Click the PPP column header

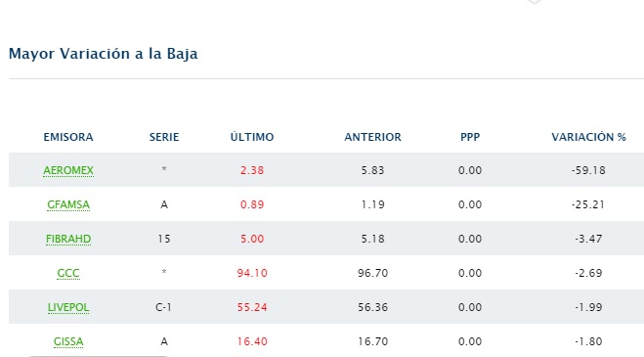[470, 137]
